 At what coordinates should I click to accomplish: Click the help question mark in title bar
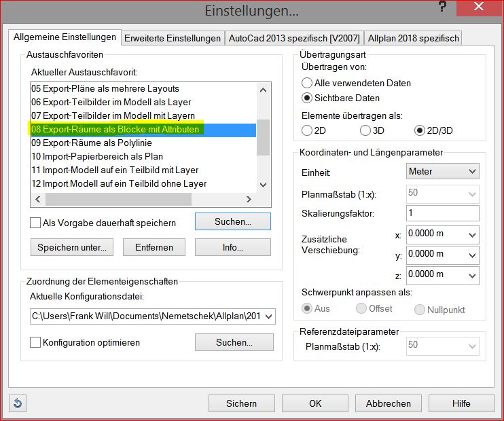[442, 8]
